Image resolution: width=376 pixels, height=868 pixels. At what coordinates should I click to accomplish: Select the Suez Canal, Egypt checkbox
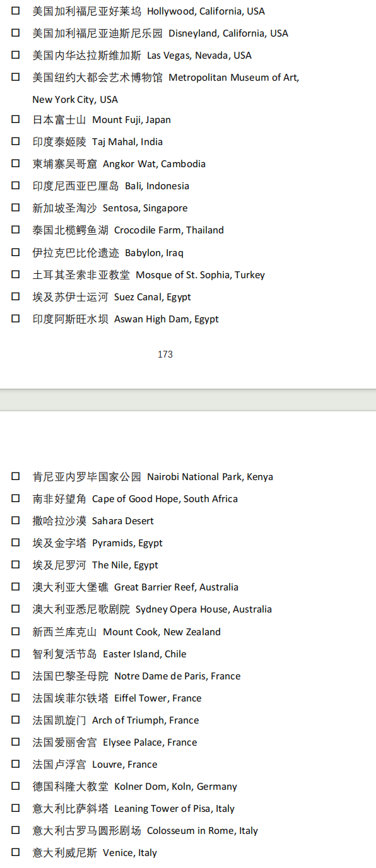click(15, 296)
